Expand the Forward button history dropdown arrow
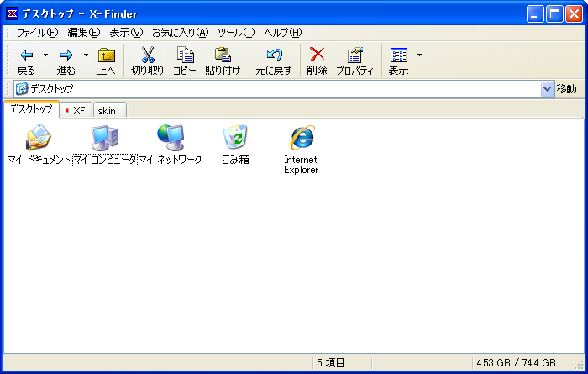This screenshot has width=588, height=374. tap(86, 55)
